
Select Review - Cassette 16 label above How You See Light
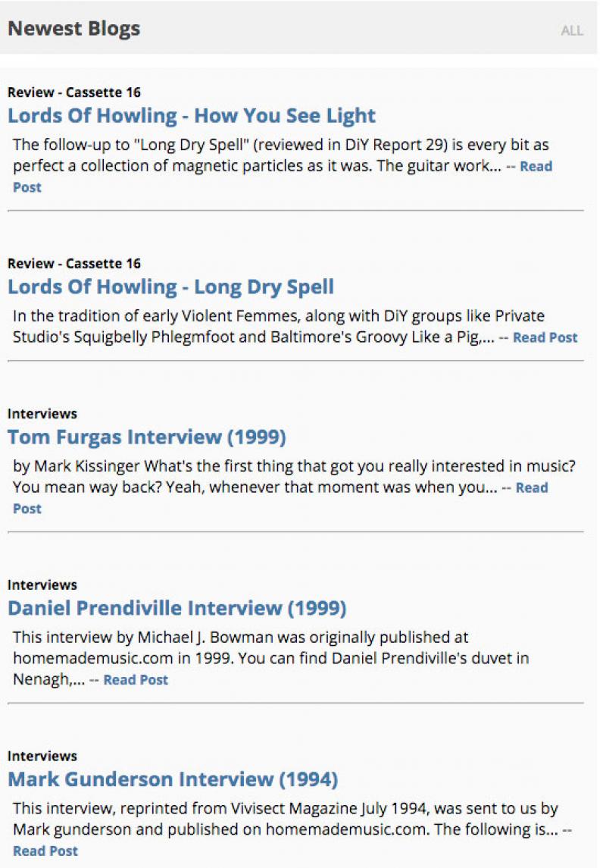pyautogui.click(x=74, y=92)
